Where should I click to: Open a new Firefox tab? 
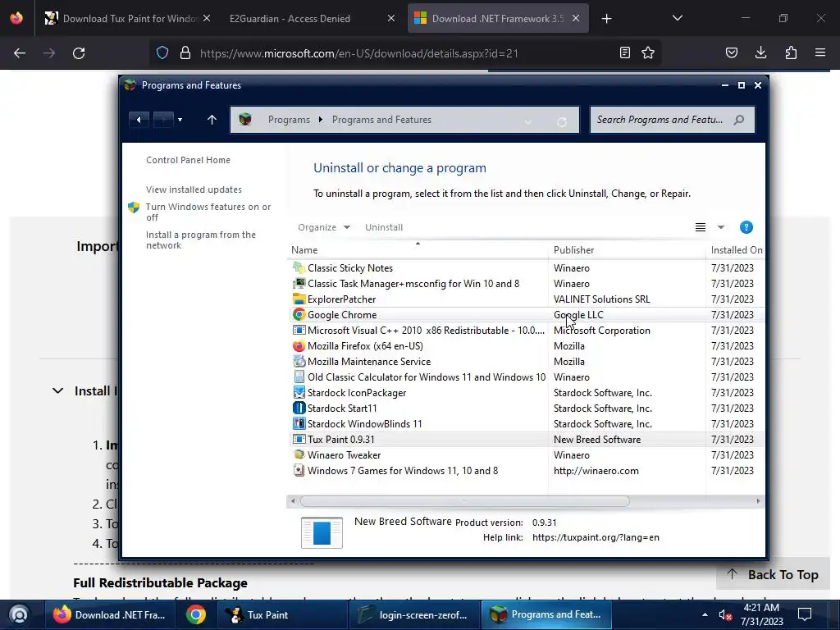pyautogui.click(x=606, y=19)
